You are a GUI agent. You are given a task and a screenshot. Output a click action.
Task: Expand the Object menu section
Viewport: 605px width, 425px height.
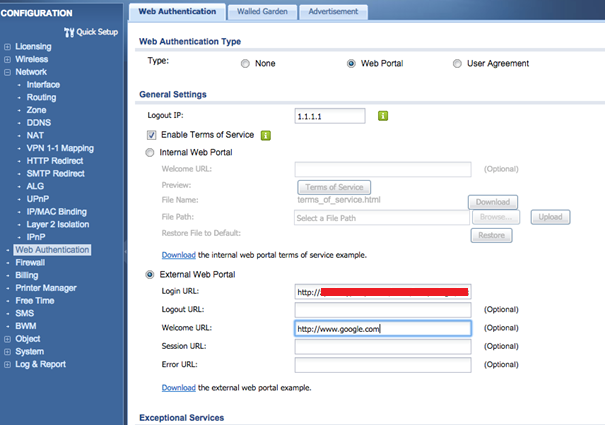click(8, 339)
